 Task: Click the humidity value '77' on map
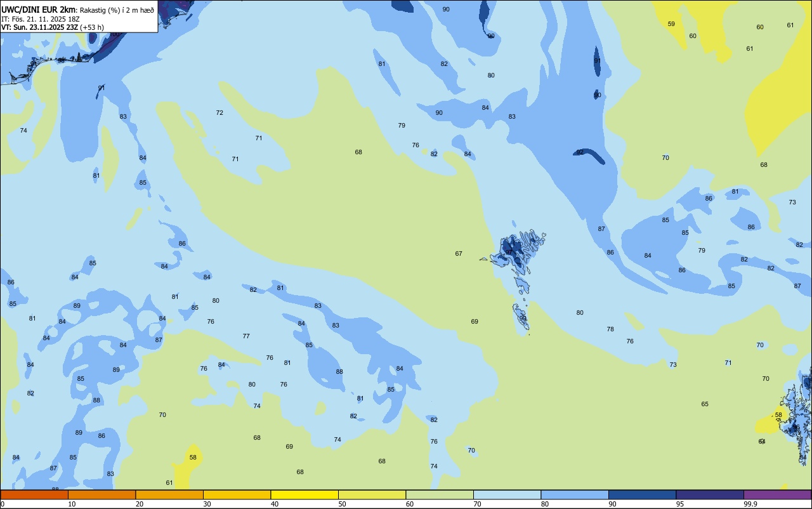[x=246, y=336]
